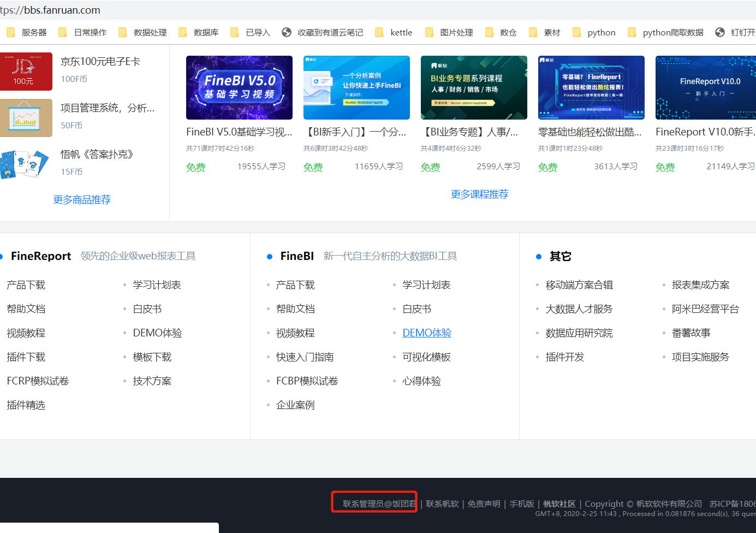The height and width of the screenshot is (533, 756).
Task: Open the 素材 bookmark folder
Action: click(545, 33)
